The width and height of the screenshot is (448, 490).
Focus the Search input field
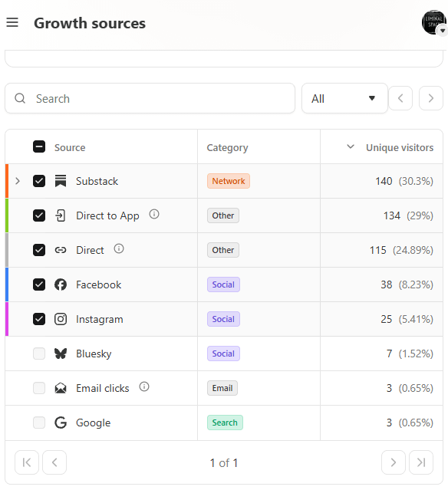point(150,98)
